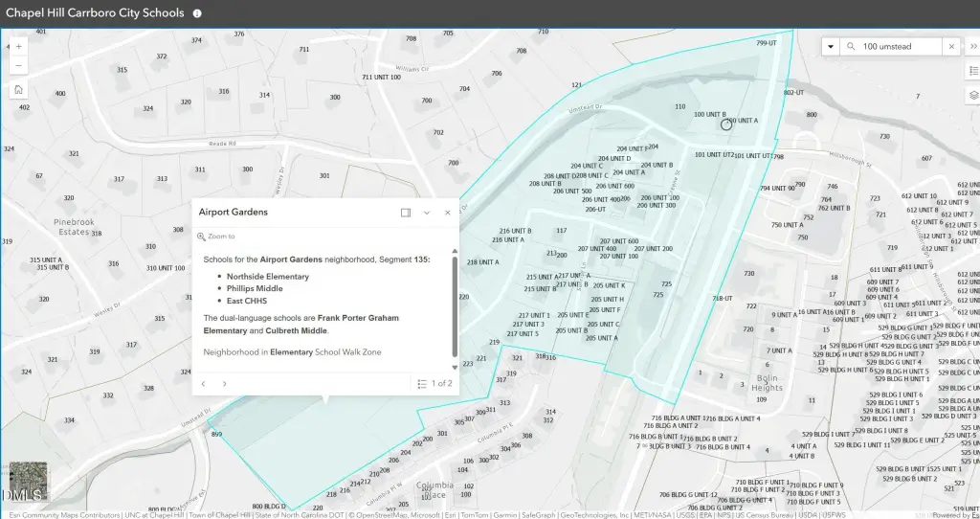The image size is (980, 519).
Task: Click inside the address search field
Action: [x=900, y=46]
